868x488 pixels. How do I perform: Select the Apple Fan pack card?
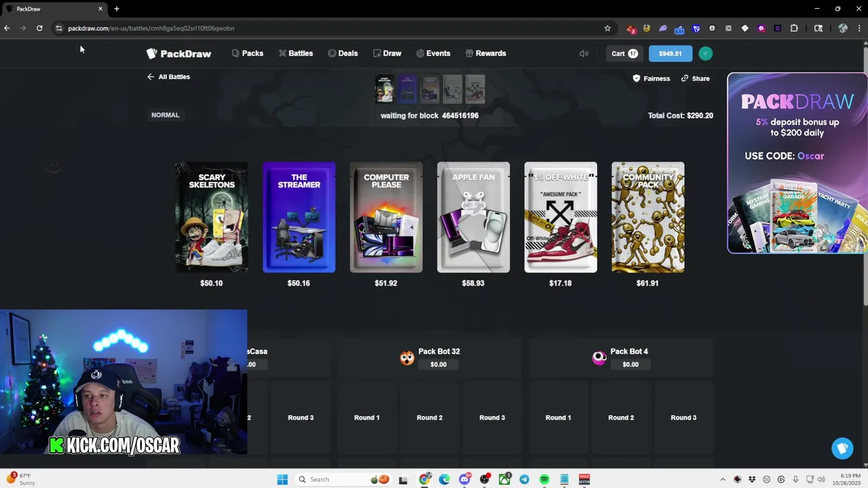[x=473, y=217]
